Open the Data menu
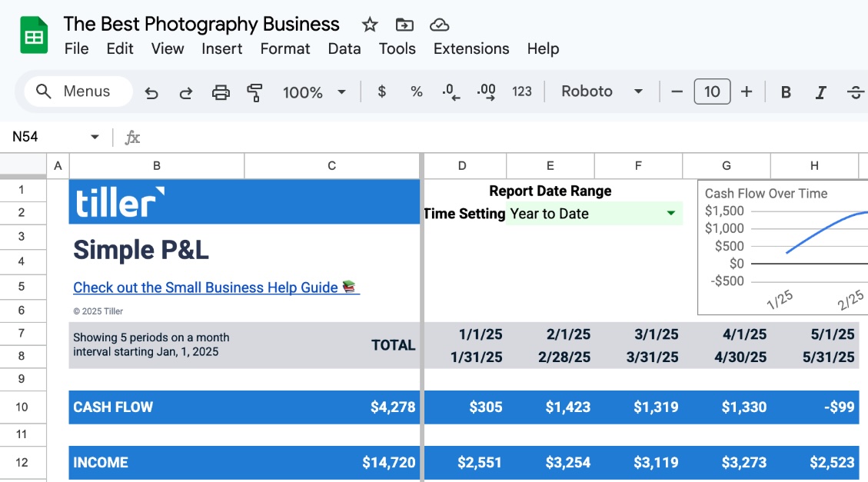 coord(344,48)
